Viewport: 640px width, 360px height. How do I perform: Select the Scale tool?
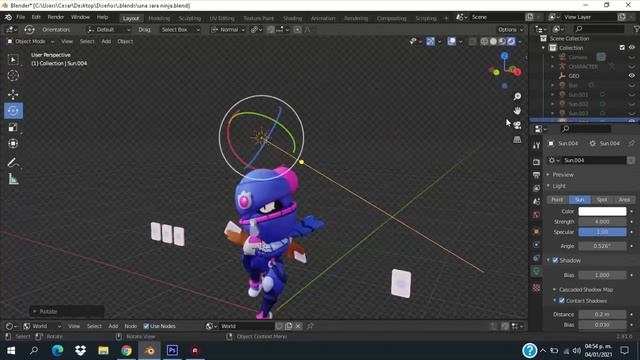click(x=13, y=127)
